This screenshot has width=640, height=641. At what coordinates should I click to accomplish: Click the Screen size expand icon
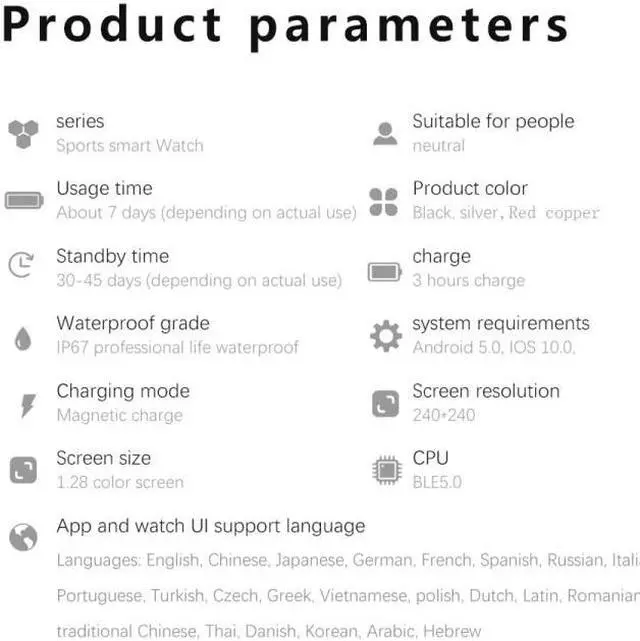click(23, 469)
